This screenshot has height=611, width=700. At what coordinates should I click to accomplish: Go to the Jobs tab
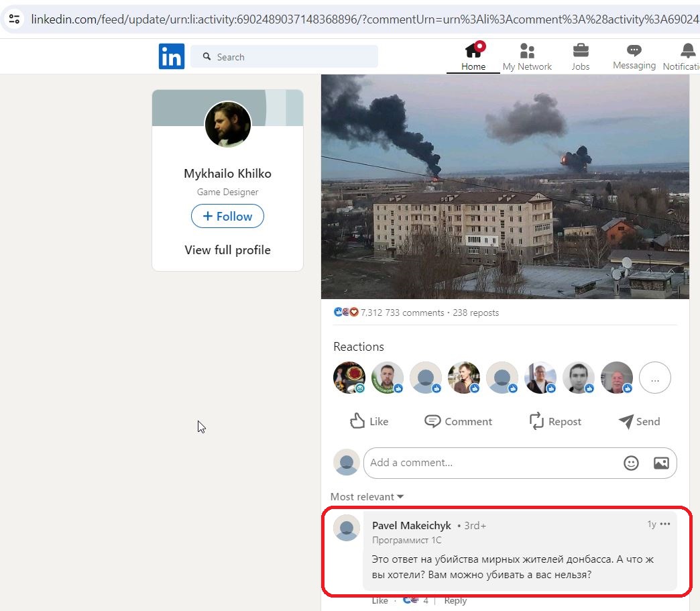click(x=581, y=56)
